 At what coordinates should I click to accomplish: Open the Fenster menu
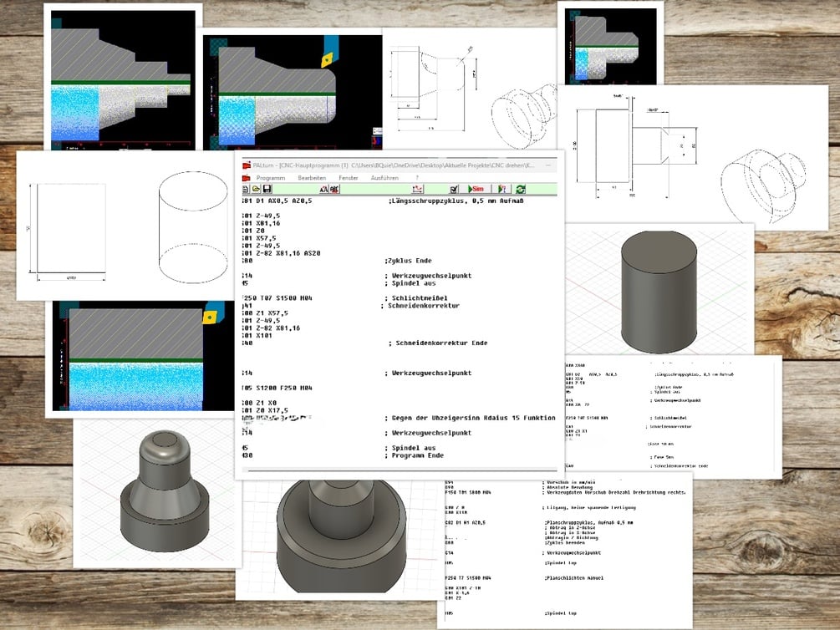(x=349, y=178)
